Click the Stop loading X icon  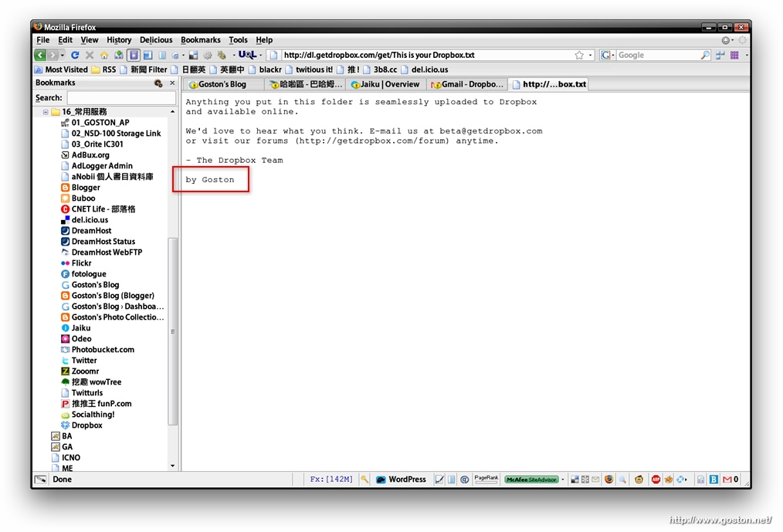click(90, 55)
